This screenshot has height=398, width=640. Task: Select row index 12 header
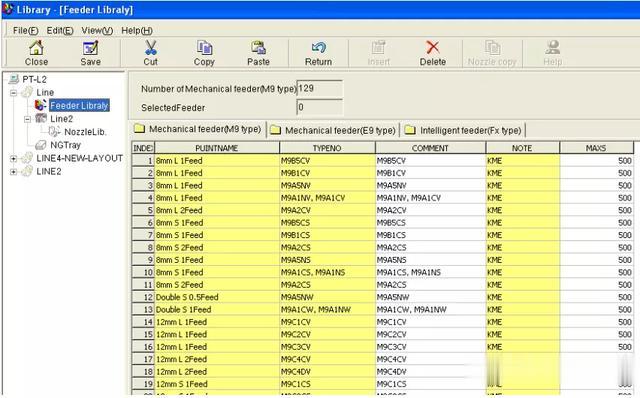click(x=143, y=297)
